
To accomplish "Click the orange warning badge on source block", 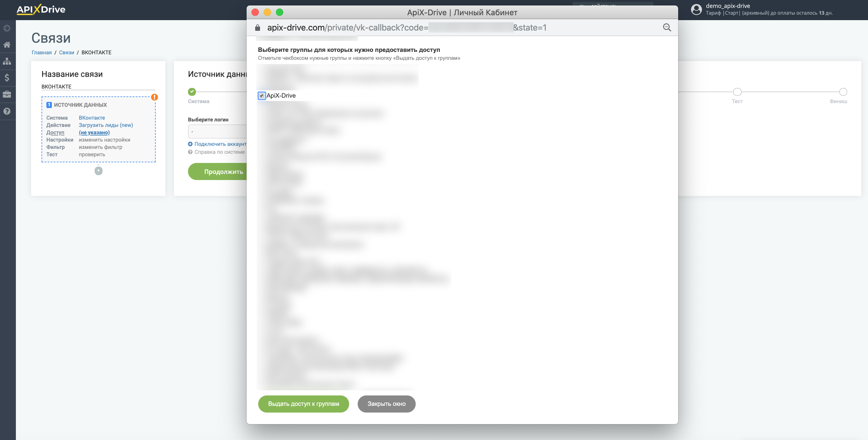I will 154,97.
